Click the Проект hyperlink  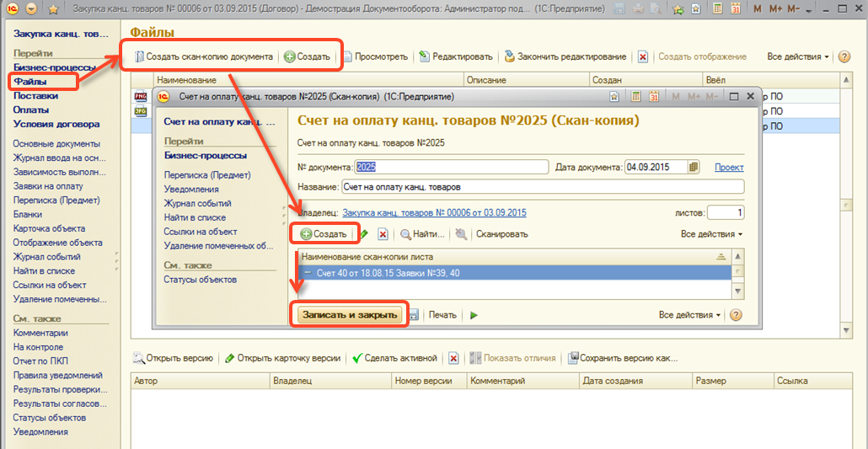[x=729, y=167]
